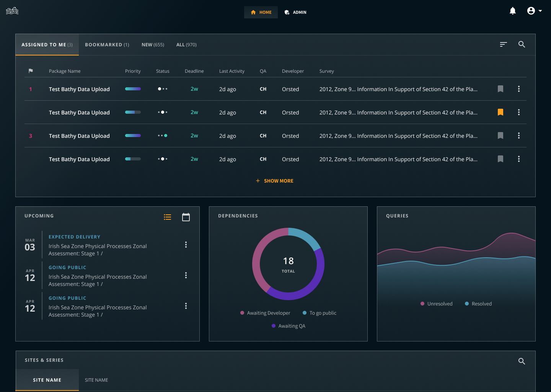The height and width of the screenshot is (392, 551).
Task: Open the user account dropdown
Action: (534, 11)
